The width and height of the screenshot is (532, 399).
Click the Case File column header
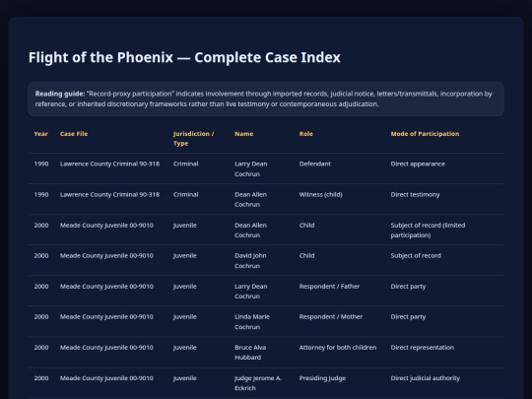tap(74, 134)
